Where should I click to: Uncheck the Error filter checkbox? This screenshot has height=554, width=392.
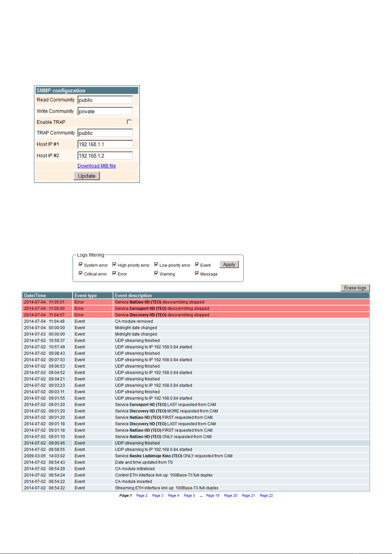[x=114, y=274]
